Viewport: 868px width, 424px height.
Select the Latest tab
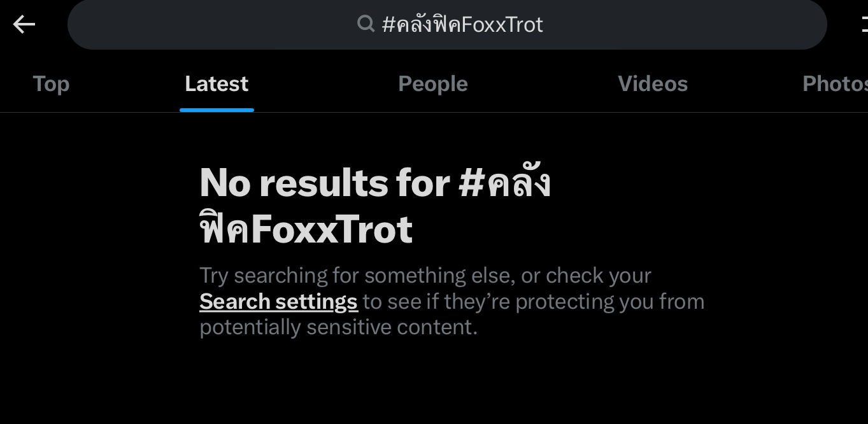217,84
